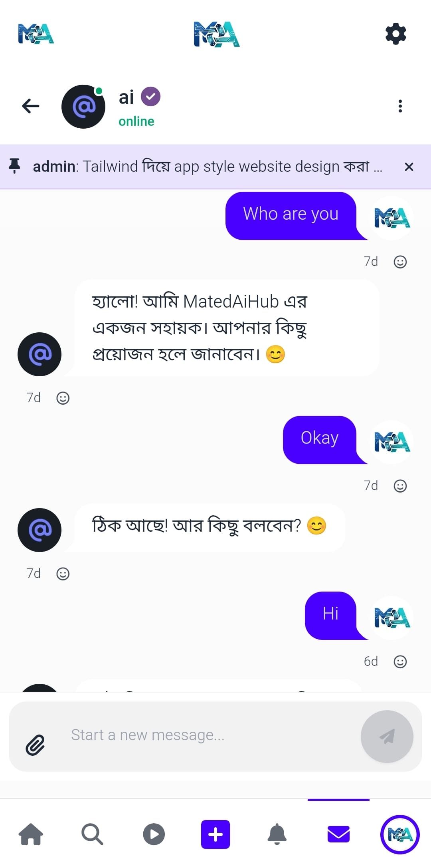Open the three-dot chat options menu
431x868 pixels.
(400, 106)
